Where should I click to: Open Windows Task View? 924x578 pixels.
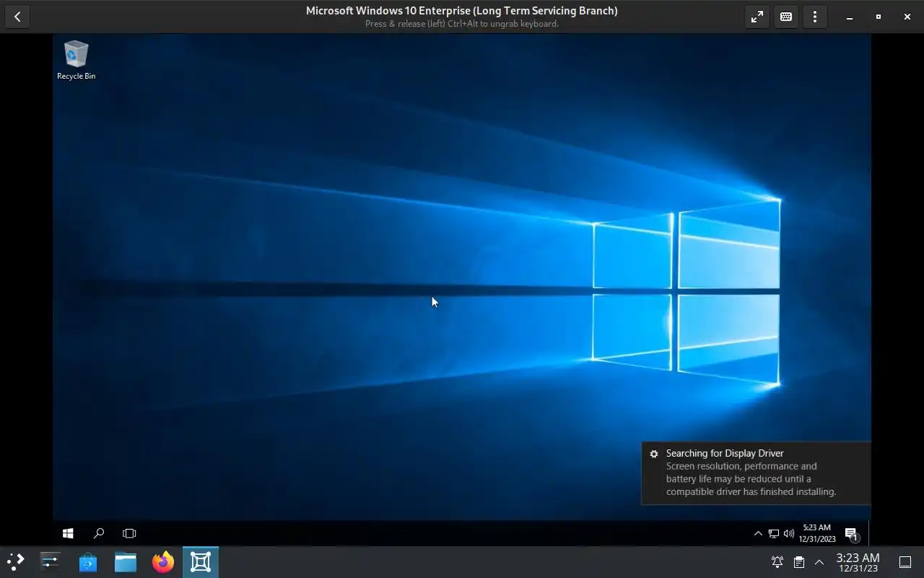(129, 533)
